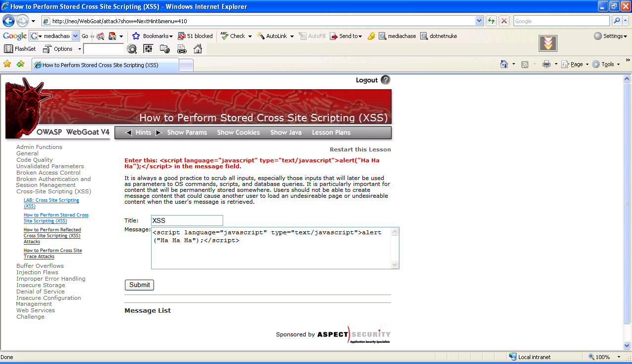Click the Print icon in command bar
632x364 pixels.
(x=546, y=64)
